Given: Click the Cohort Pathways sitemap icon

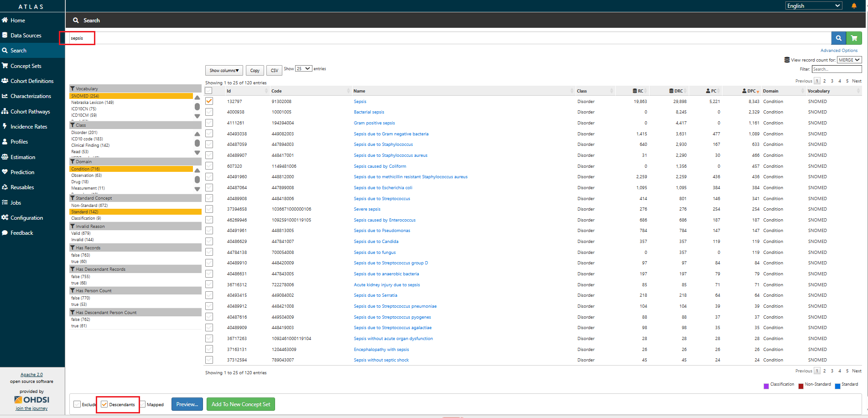Looking at the screenshot, I should 5,111.
